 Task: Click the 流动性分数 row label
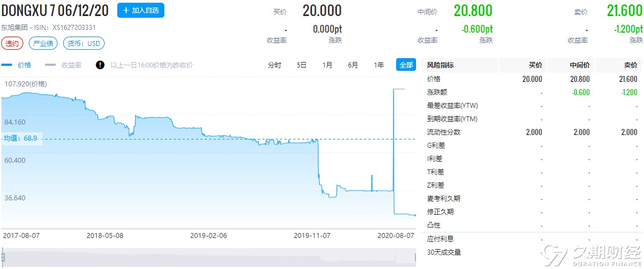click(444, 132)
